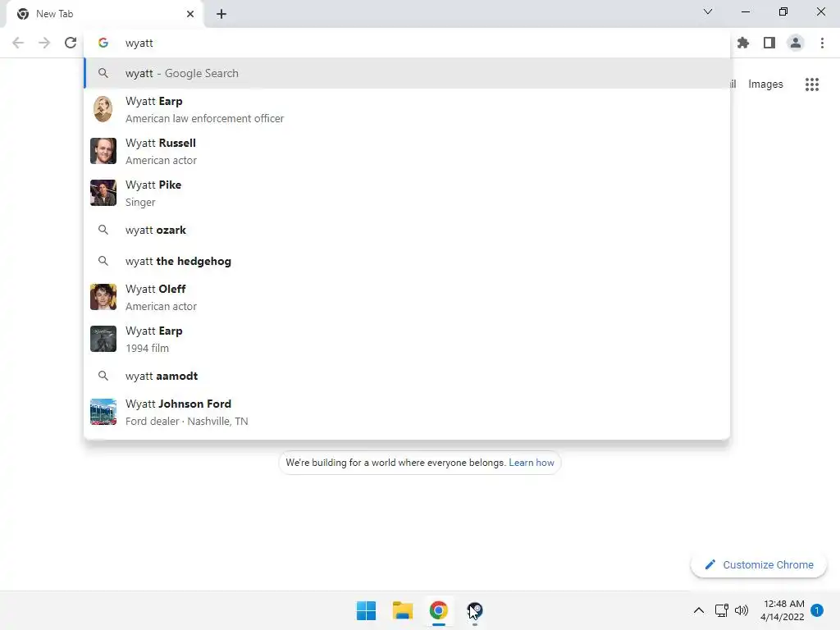Open the profile avatar menu

tap(796, 43)
